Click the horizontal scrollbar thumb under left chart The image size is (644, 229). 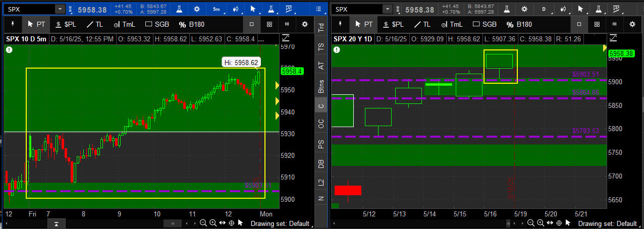(173, 223)
